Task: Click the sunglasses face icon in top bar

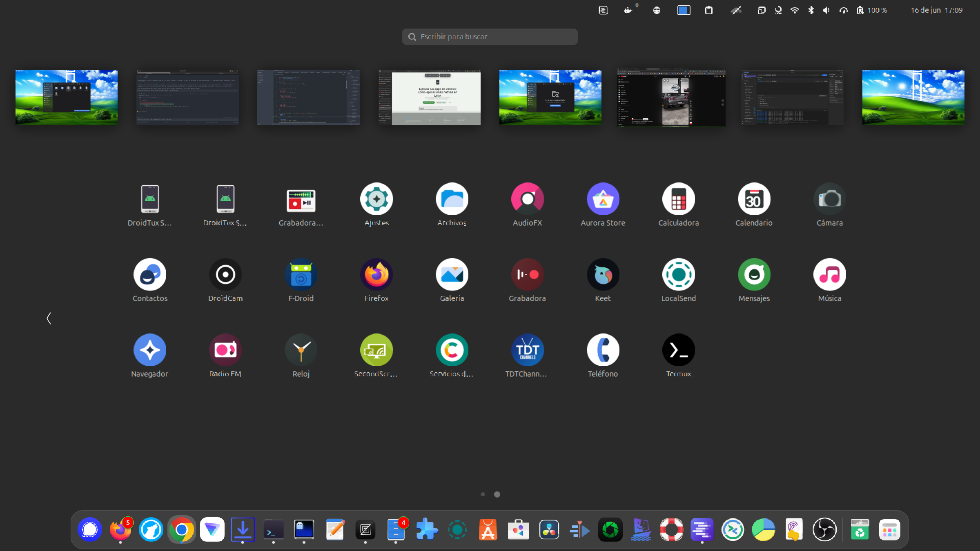Action: [657, 10]
